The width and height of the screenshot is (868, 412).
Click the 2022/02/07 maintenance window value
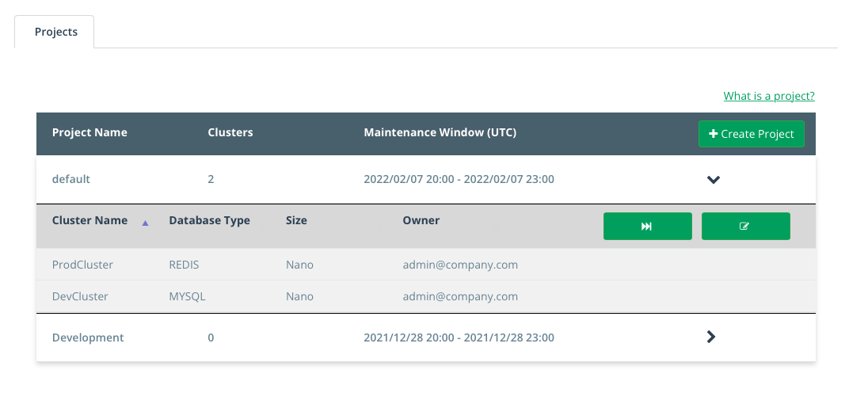click(x=459, y=179)
